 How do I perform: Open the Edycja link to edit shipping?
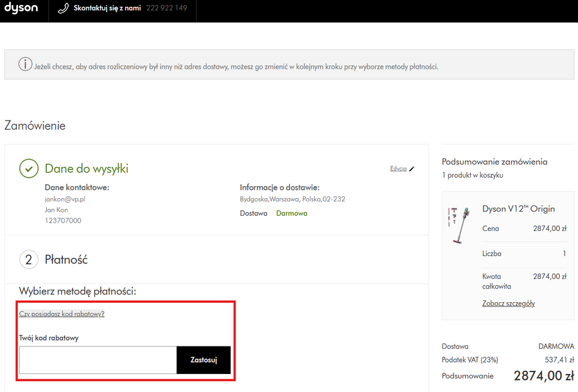(398, 169)
